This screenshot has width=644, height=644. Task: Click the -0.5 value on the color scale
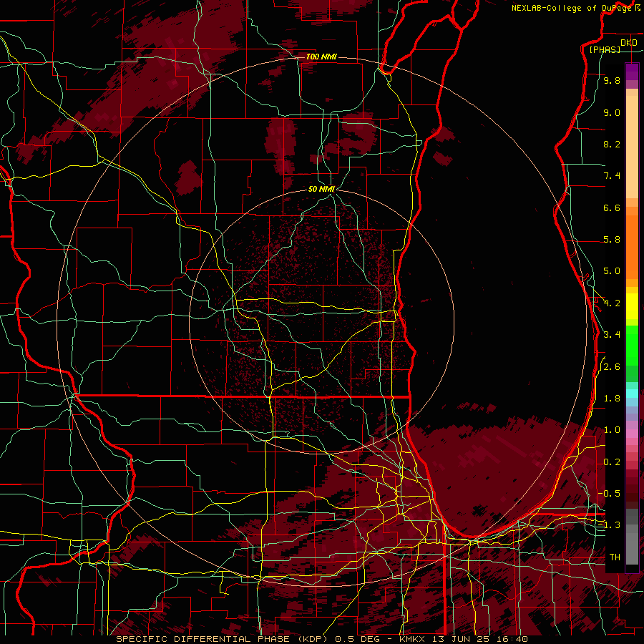pyautogui.click(x=609, y=493)
